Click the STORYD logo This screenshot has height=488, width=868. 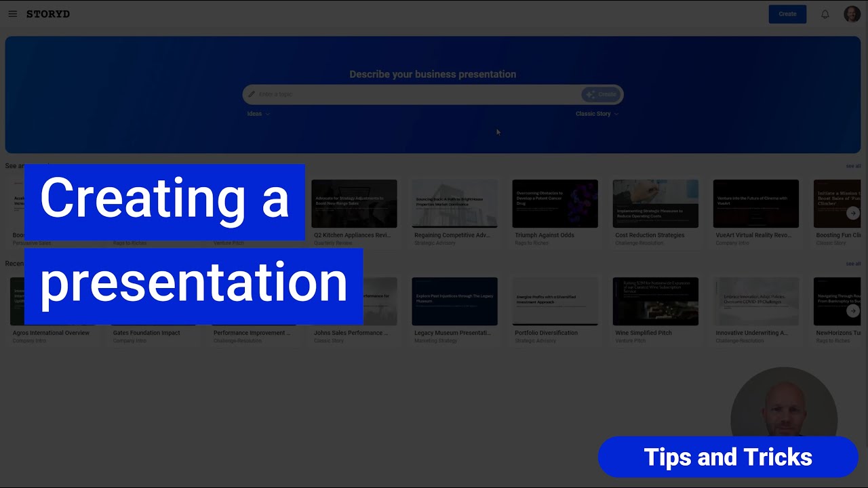(x=48, y=14)
